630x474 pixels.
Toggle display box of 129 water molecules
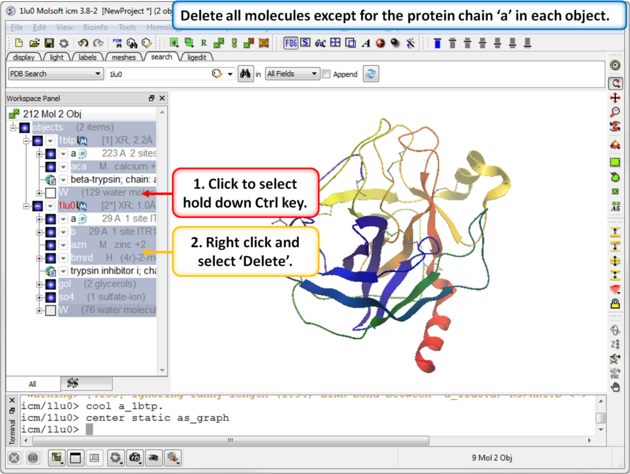(51, 192)
